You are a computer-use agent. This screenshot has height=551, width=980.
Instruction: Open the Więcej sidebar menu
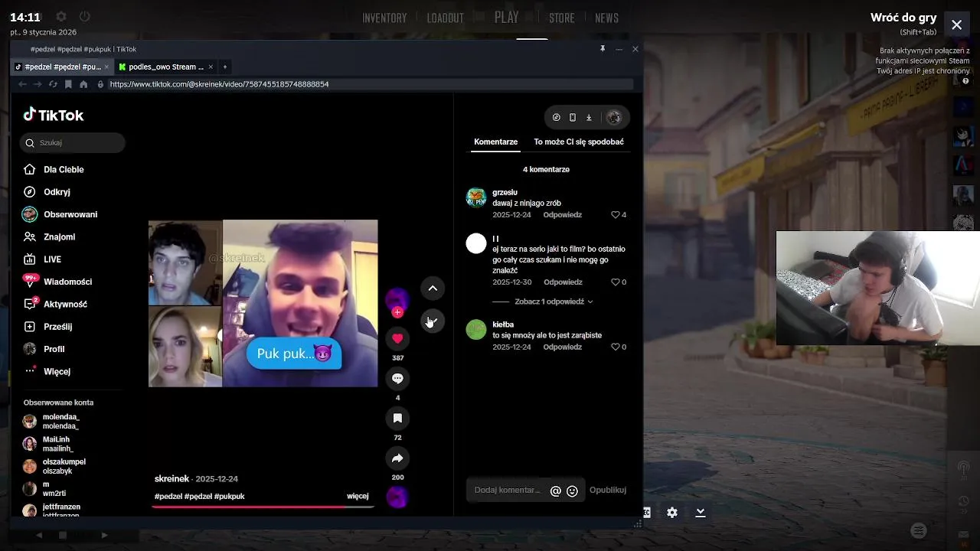47,371
